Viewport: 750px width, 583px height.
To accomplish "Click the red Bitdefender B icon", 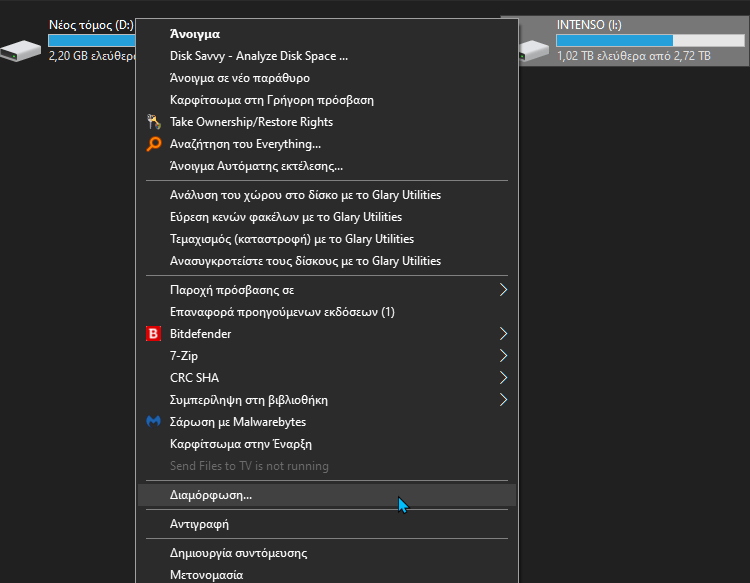I will click(153, 334).
